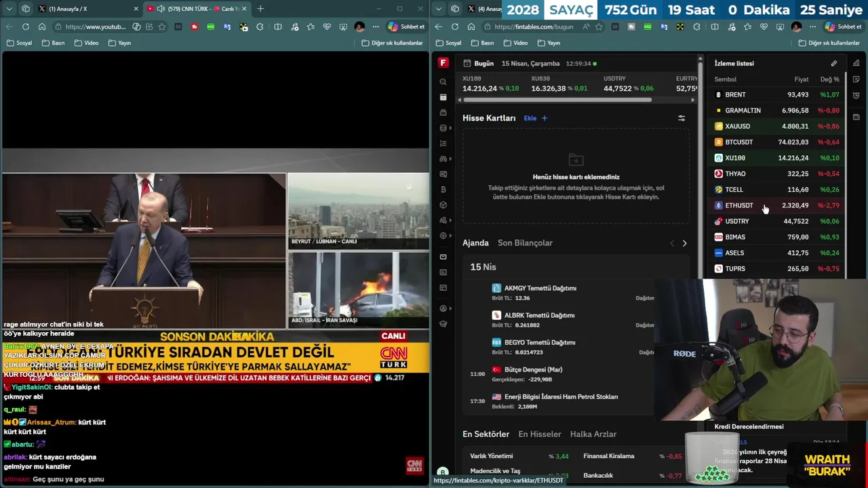
Task: Favorite the YouTube page with star icon
Action: 161,26
